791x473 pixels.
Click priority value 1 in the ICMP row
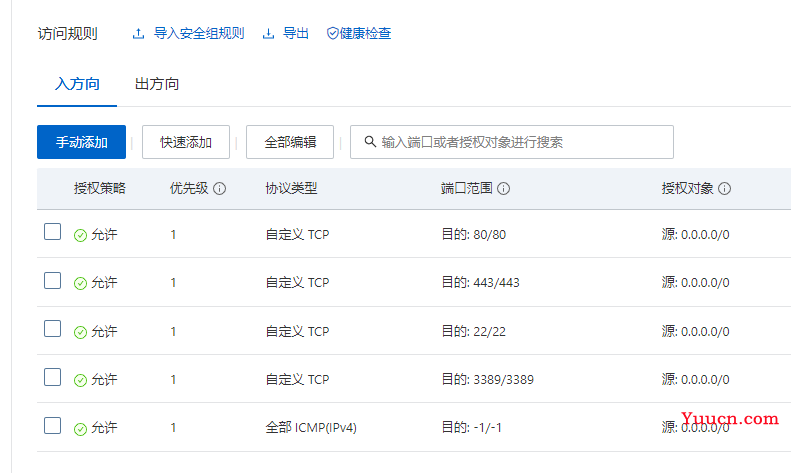[x=173, y=428]
